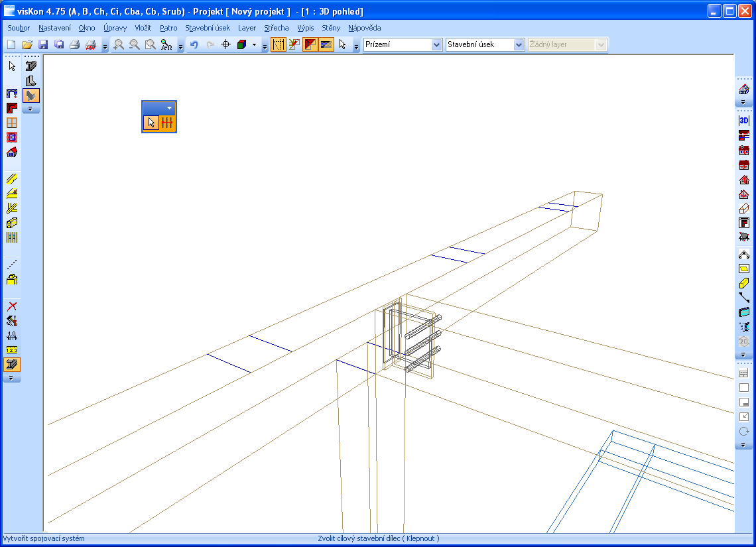Zoom out with the magnifier minus icon
This screenshot has height=547, width=756.
coord(135,45)
